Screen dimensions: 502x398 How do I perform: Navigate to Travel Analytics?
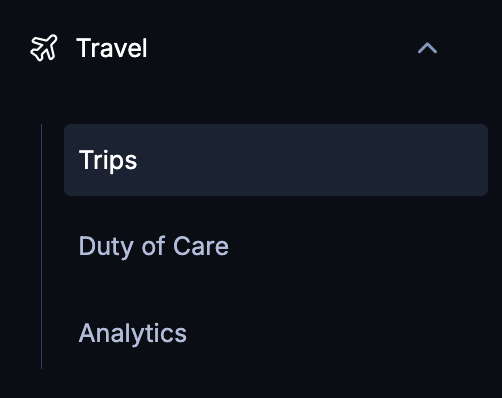click(133, 333)
